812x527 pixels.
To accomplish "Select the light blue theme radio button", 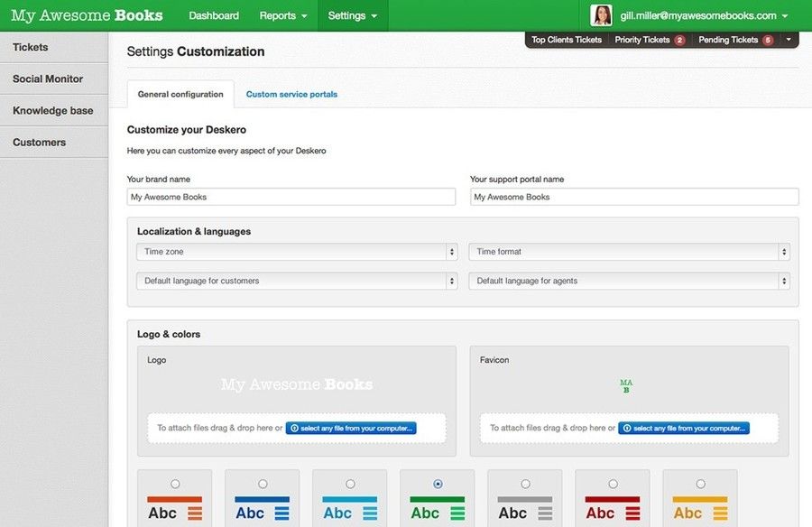I will pyautogui.click(x=350, y=484).
